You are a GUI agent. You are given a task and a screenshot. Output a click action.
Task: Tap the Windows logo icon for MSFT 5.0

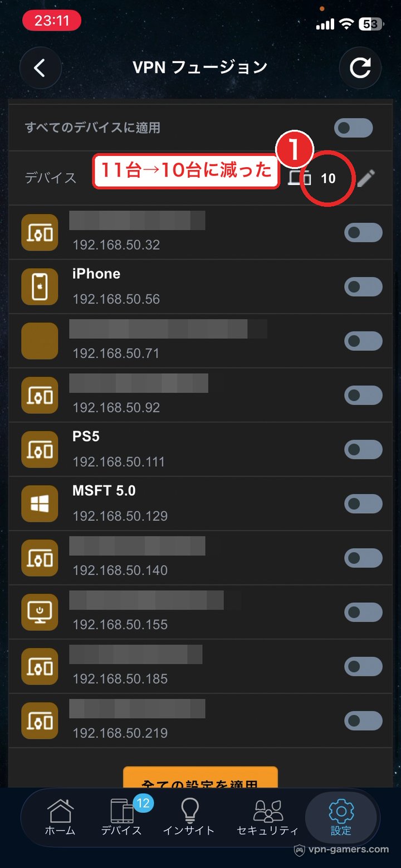point(40,504)
